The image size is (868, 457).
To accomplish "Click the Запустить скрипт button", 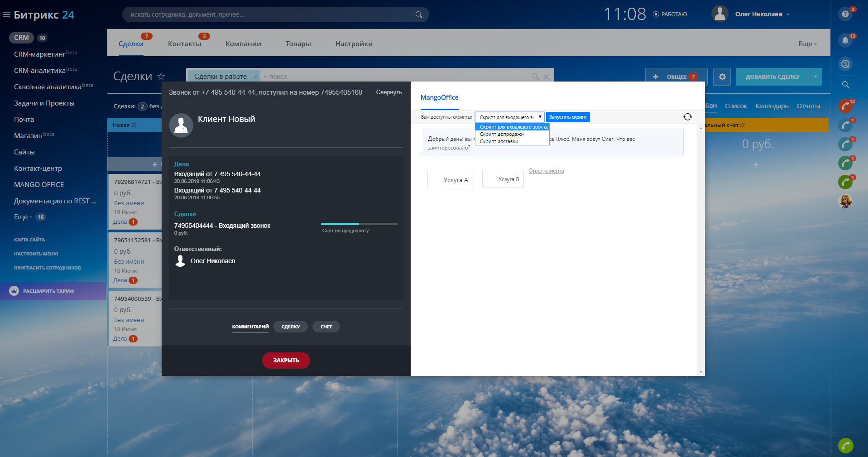I will click(568, 117).
